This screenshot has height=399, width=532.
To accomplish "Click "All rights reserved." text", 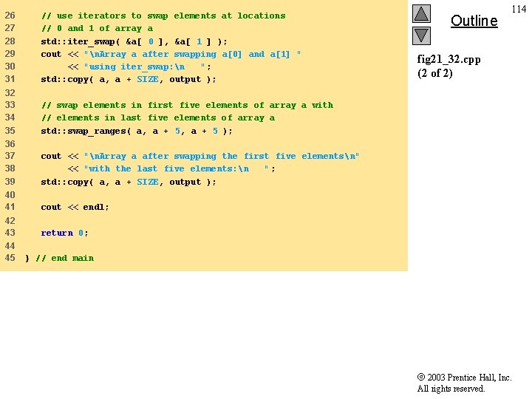I will tap(451, 389).
